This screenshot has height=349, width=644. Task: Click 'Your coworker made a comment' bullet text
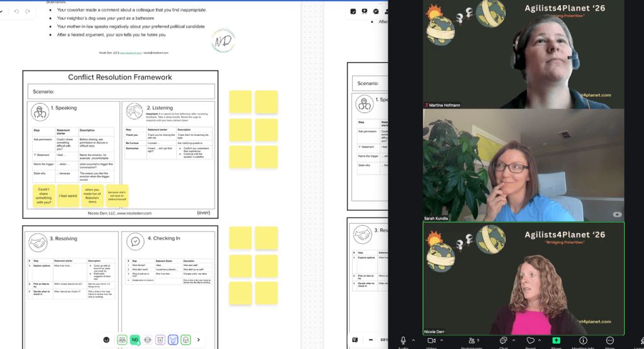(x=132, y=10)
